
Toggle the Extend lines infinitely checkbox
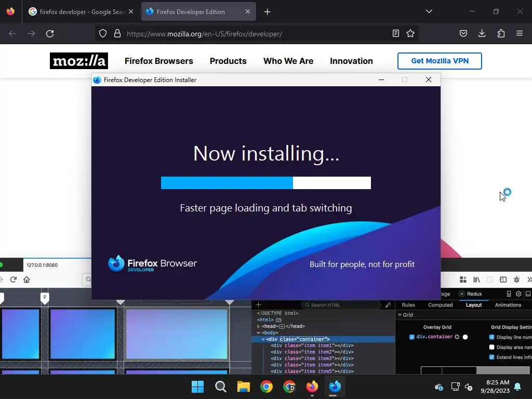click(x=491, y=357)
